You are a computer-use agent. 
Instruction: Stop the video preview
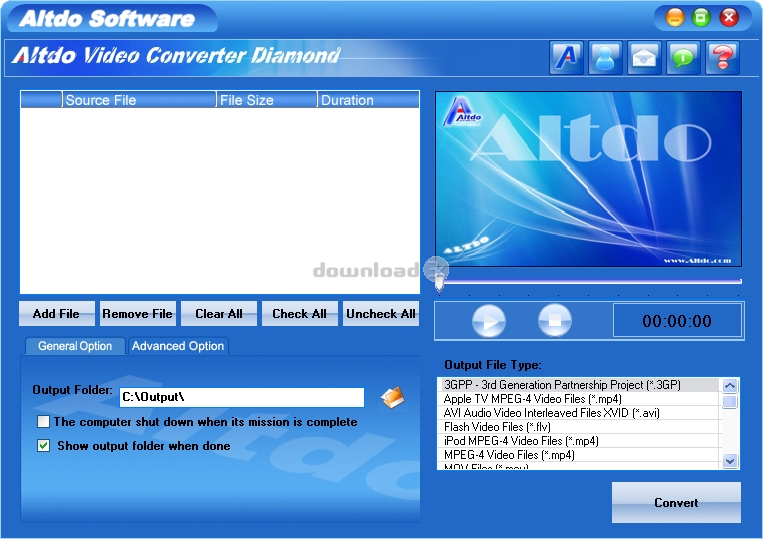click(x=555, y=321)
